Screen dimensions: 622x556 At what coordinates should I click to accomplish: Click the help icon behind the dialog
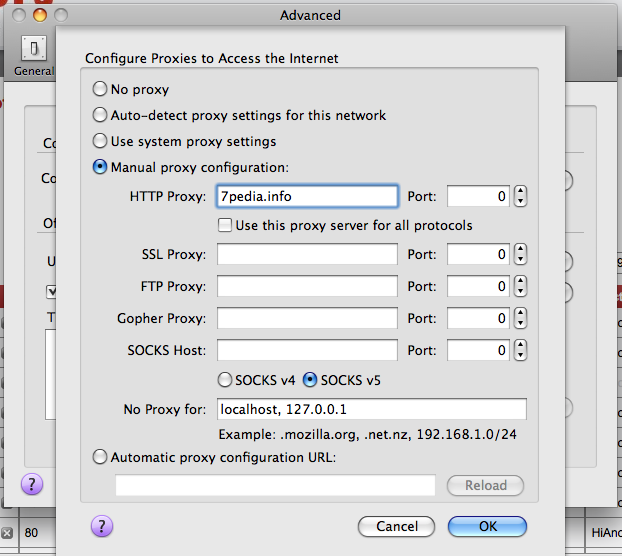33,485
